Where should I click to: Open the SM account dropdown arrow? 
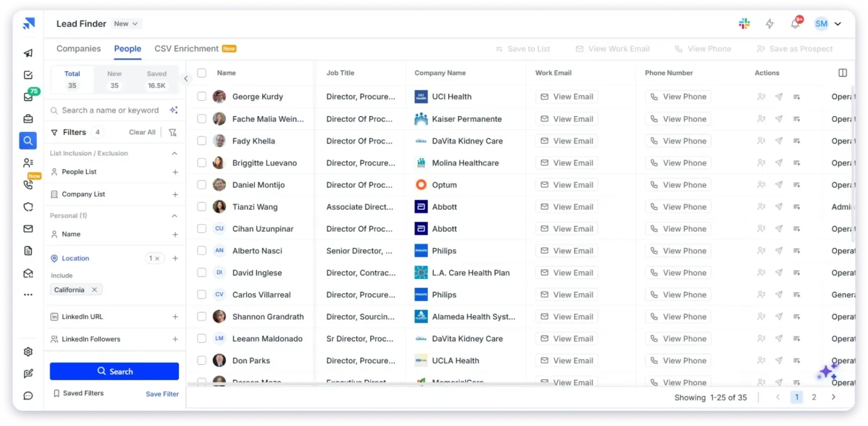click(x=837, y=24)
